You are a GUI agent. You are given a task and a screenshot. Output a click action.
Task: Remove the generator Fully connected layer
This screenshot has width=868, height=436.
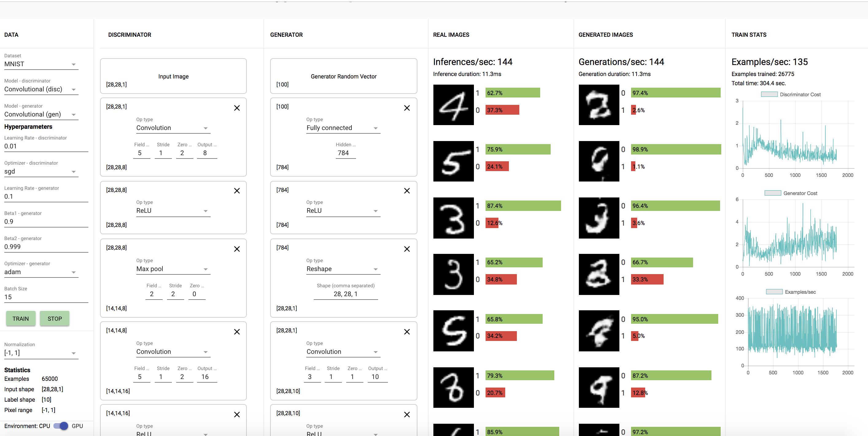coord(407,108)
